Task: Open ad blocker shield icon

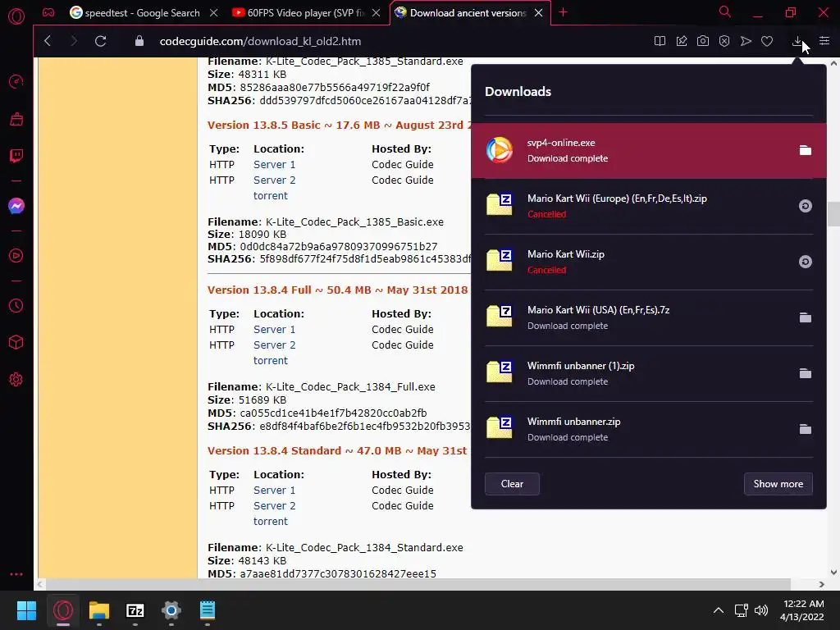Action: (x=724, y=41)
